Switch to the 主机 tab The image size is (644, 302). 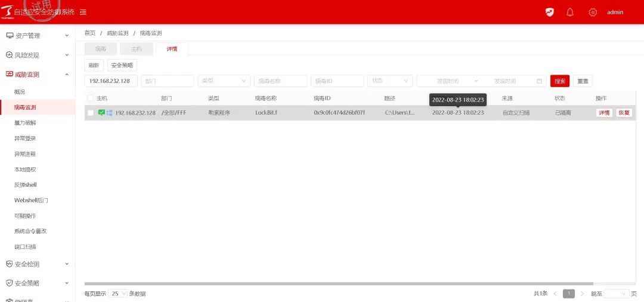(136, 49)
